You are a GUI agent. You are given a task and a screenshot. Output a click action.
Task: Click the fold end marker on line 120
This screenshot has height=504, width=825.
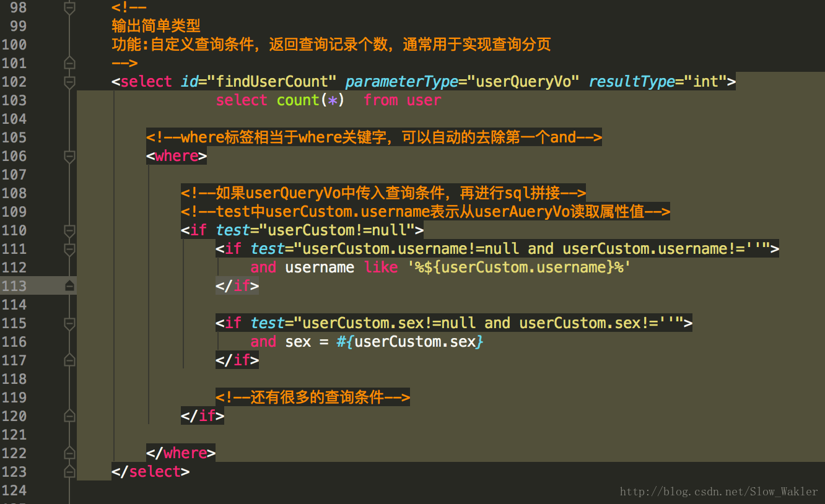pos(69,416)
